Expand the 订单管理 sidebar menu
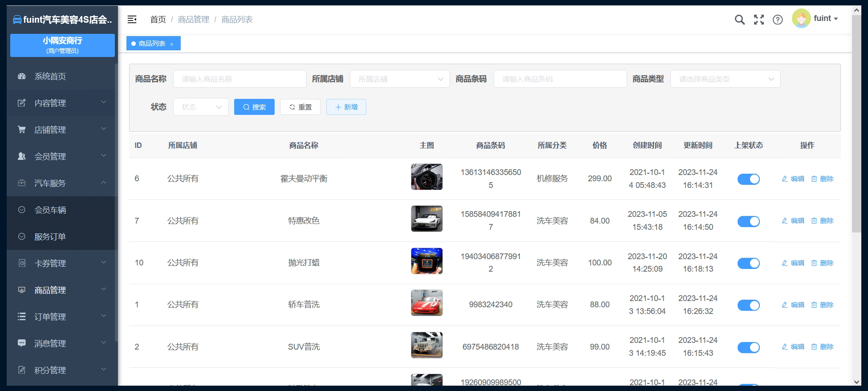This screenshot has width=868, height=391. click(x=61, y=317)
